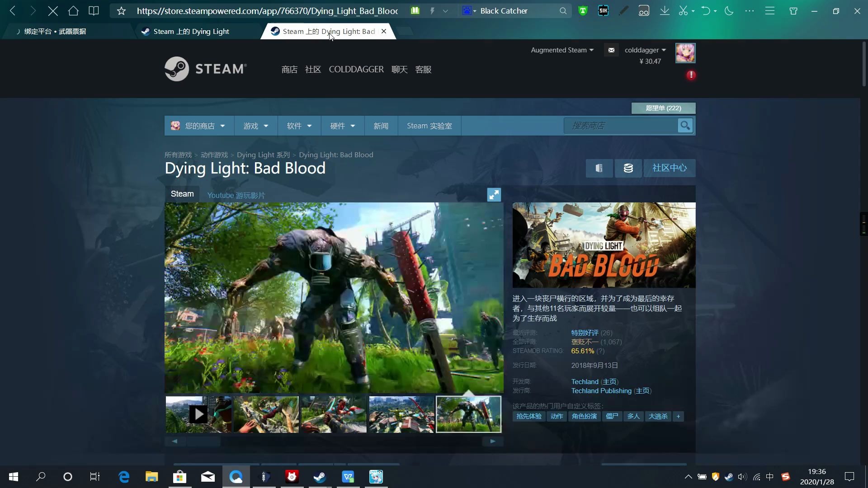Expand the Augmented Steam dropdown
868x488 pixels.
562,50
